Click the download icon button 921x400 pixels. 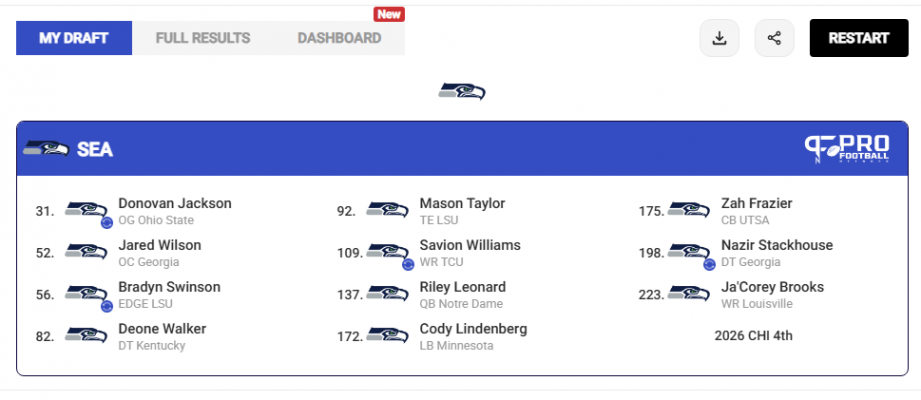719,38
